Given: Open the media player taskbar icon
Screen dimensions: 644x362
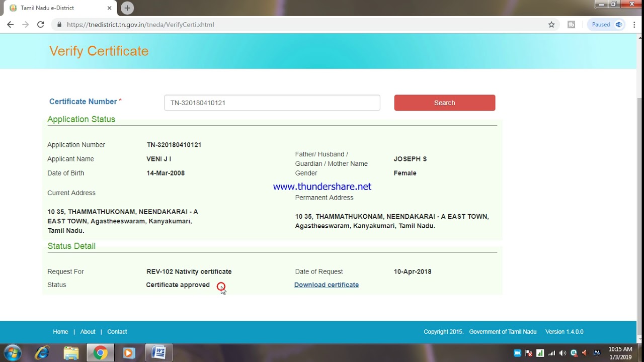Looking at the screenshot, I should [x=129, y=353].
